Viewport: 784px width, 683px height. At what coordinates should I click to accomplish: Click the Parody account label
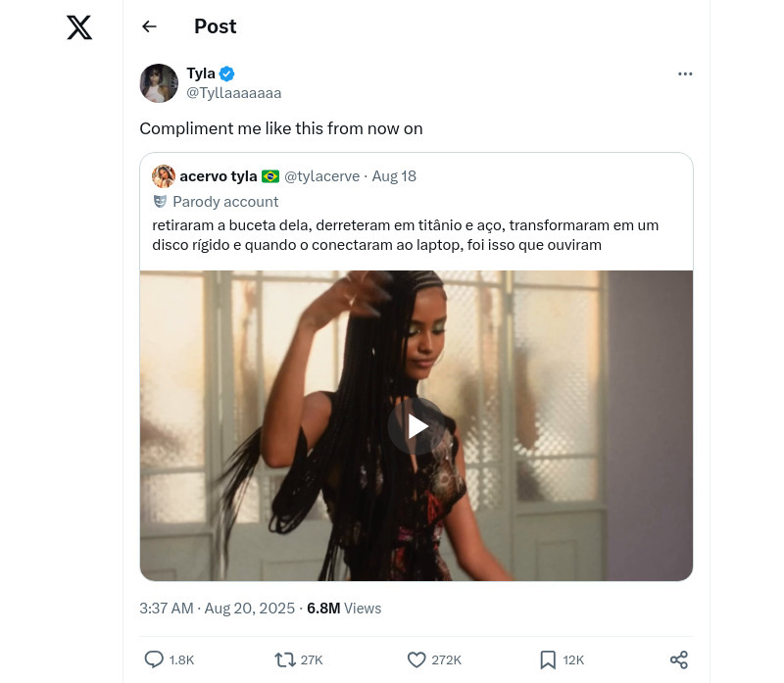pyautogui.click(x=225, y=202)
